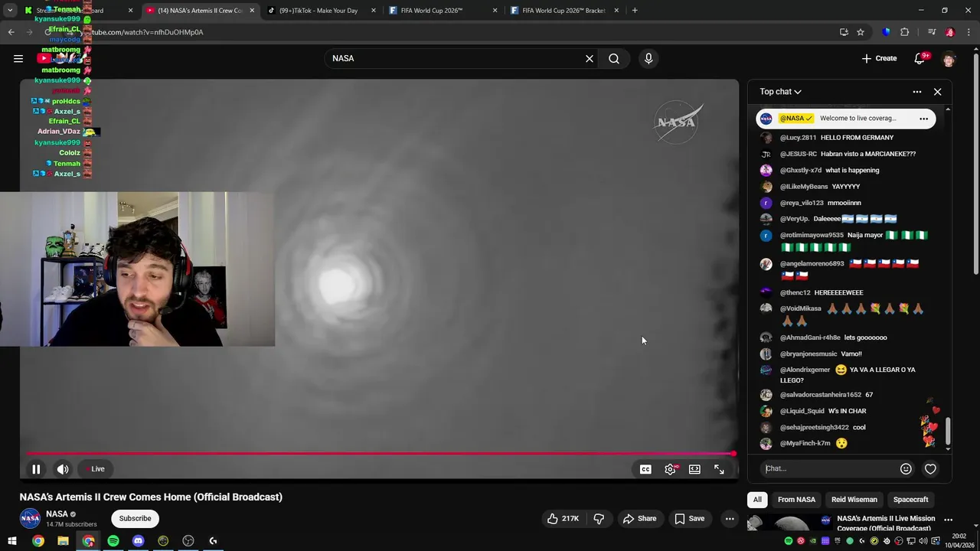
Task: Open the Chrome profile avatar in the toolbar
Action: point(949,32)
